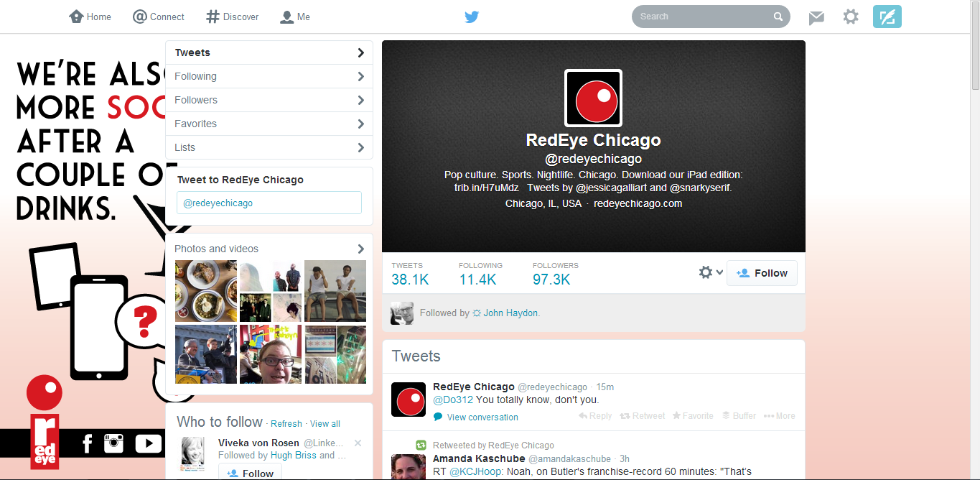Click the John Haydon link

pos(510,313)
